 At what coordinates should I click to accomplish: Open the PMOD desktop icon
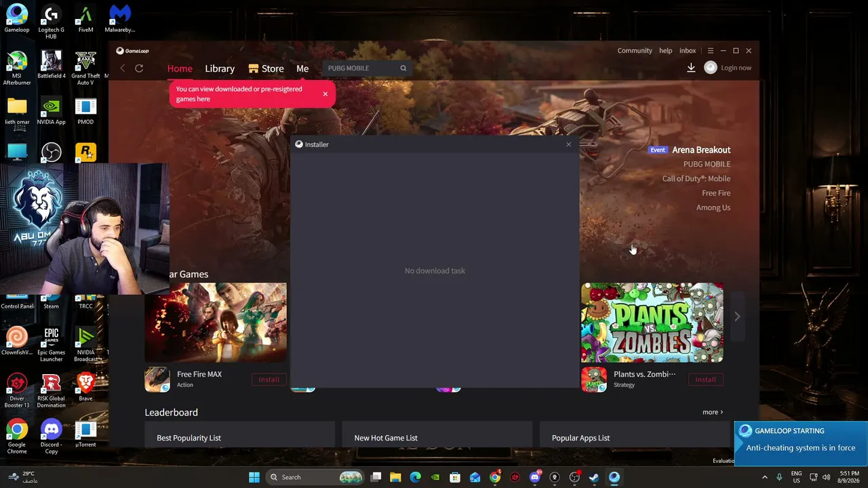(85, 111)
